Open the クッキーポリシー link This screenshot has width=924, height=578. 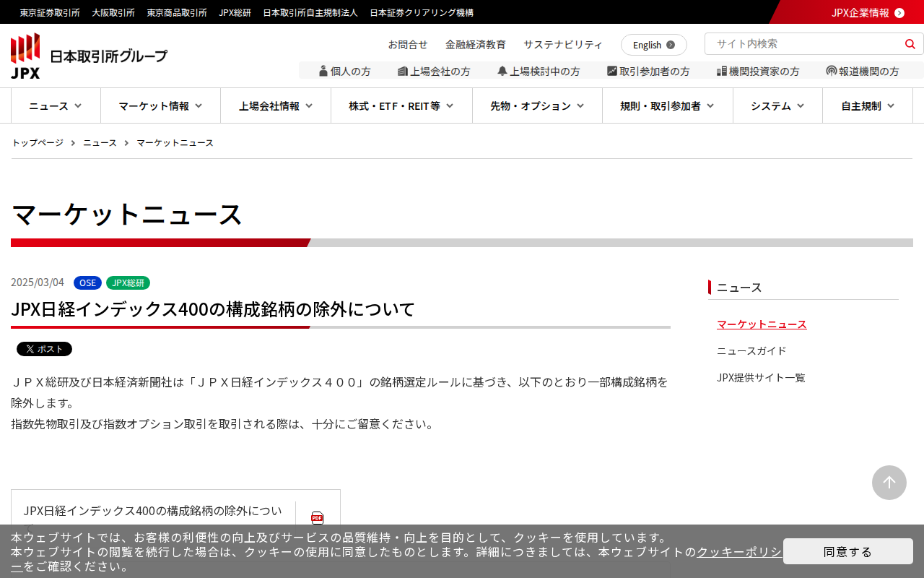tap(739, 552)
